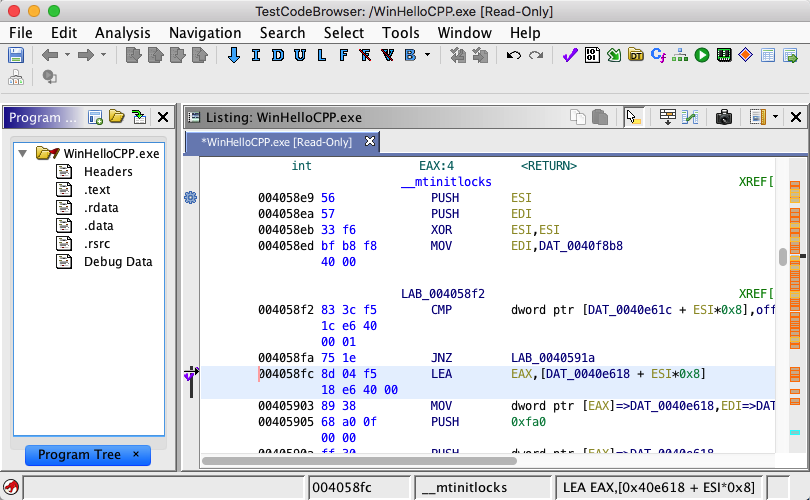Click the purple checkmark toolbar icon
The height and width of the screenshot is (500, 810).
tap(569, 55)
